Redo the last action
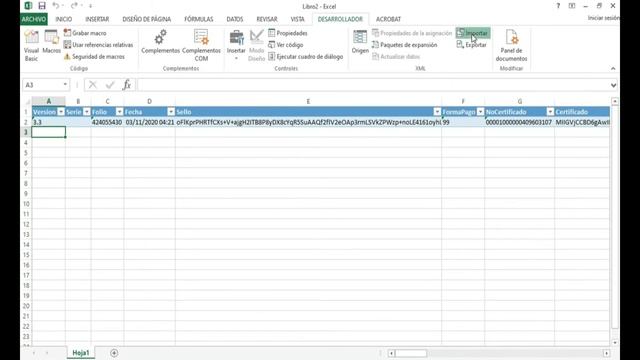Screen dimensions: 640x360 coord(74,6)
